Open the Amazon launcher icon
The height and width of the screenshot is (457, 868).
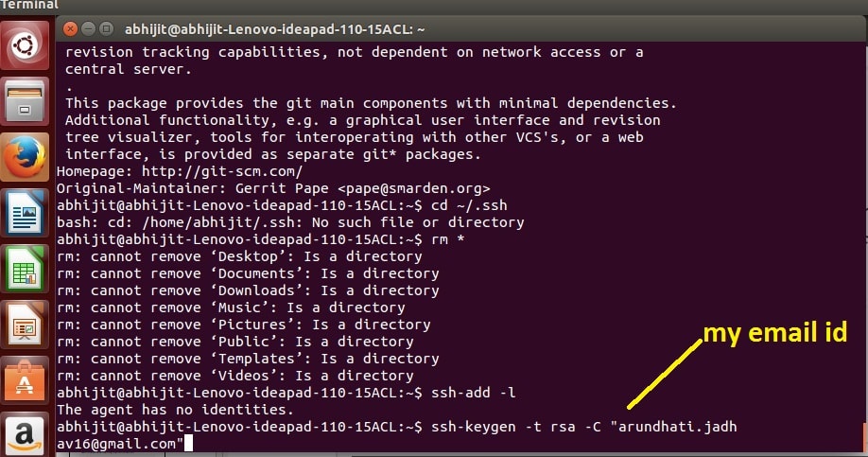coord(25,435)
